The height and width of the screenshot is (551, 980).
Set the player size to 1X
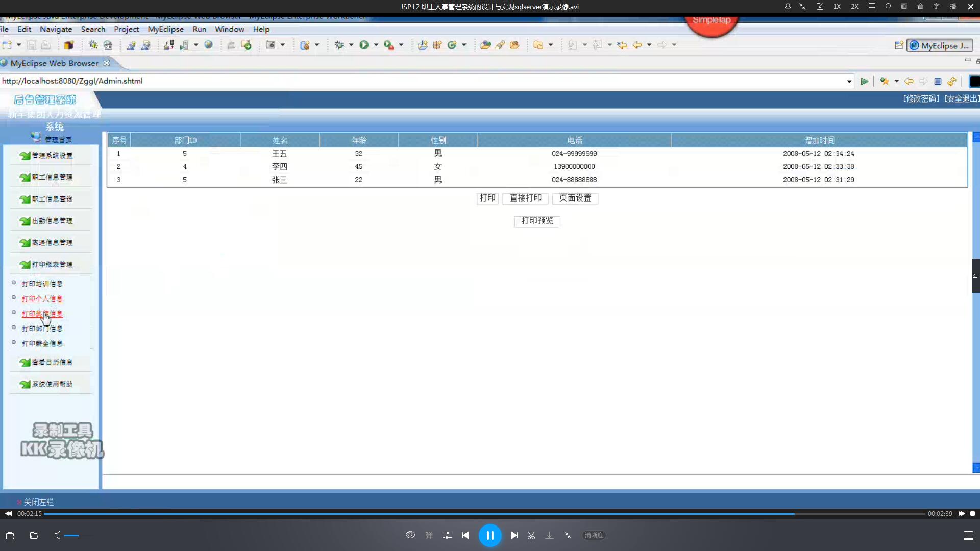(837, 7)
